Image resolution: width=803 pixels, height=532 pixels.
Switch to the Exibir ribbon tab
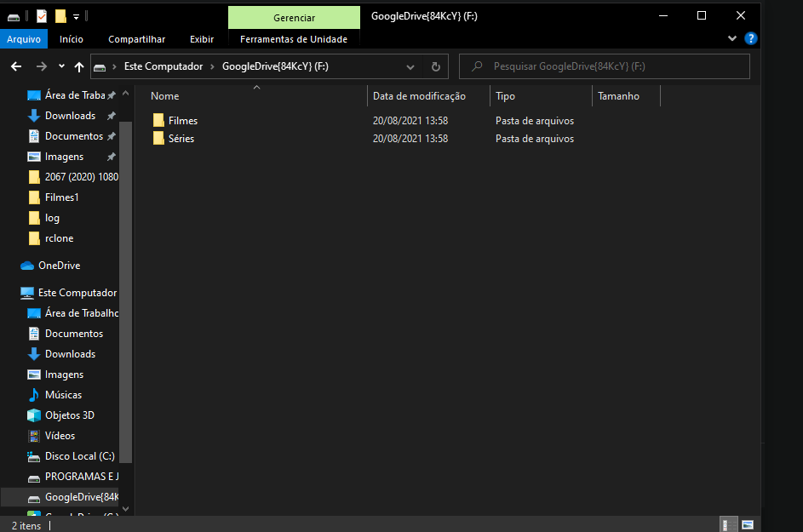click(202, 39)
